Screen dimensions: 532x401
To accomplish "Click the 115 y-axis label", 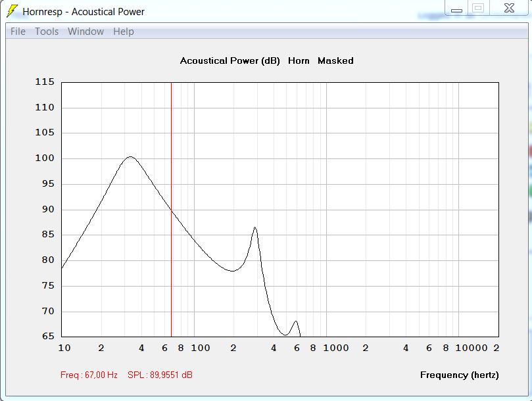I will click(45, 82).
